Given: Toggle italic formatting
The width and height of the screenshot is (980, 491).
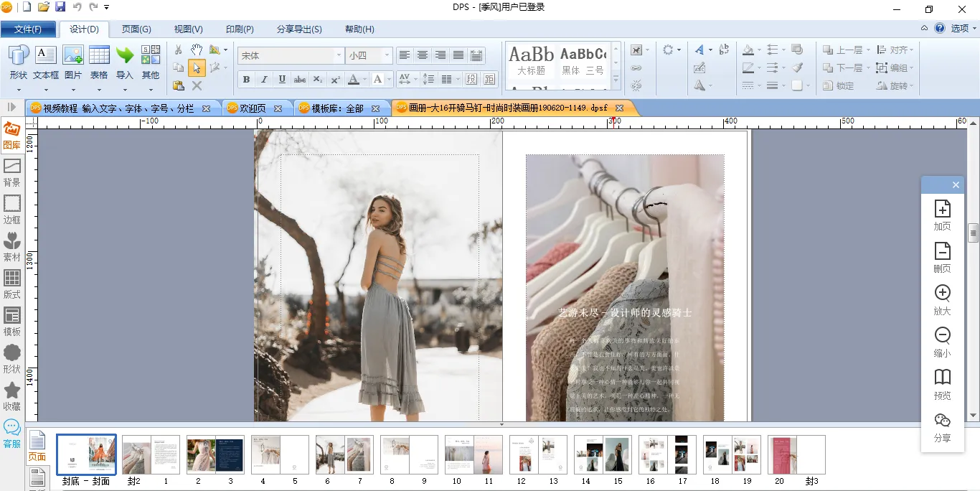Looking at the screenshot, I should [x=264, y=80].
